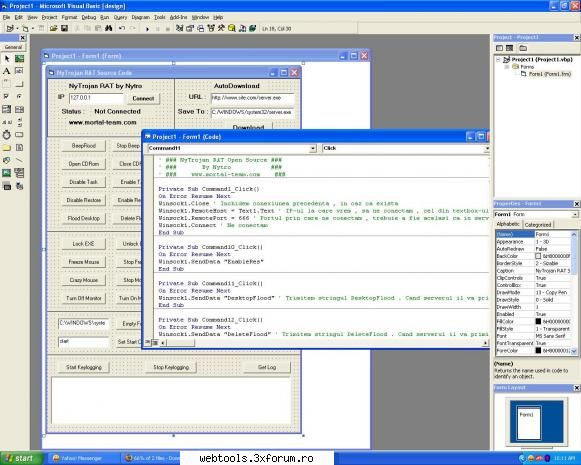This screenshot has height=465, width=581.
Task: Click Undo toolbar icon
Action: pyautogui.click(x=121, y=28)
